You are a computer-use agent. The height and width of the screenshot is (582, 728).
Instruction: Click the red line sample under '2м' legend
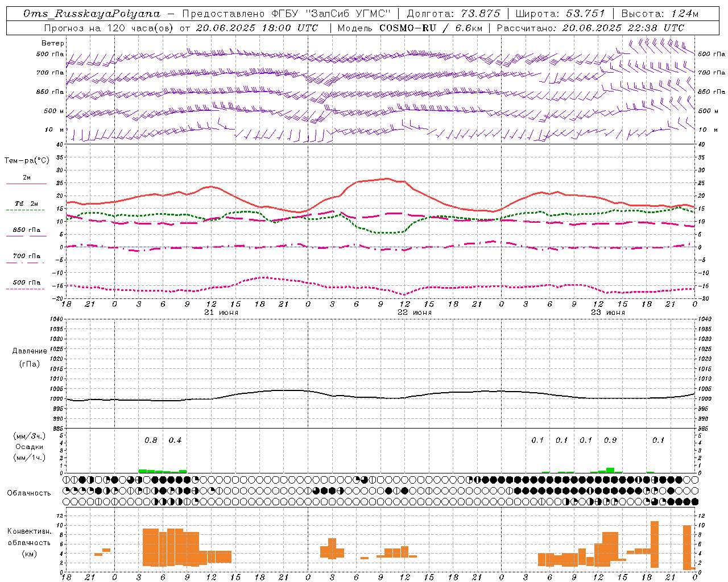[x=26, y=184]
